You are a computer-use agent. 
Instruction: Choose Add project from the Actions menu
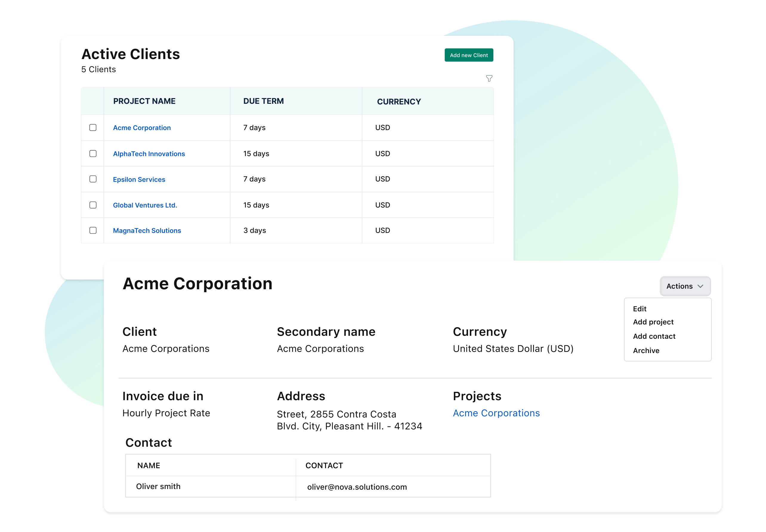pos(653,322)
